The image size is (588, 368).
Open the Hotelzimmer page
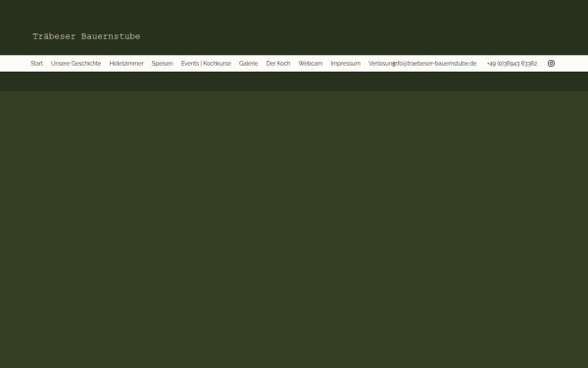coord(126,64)
